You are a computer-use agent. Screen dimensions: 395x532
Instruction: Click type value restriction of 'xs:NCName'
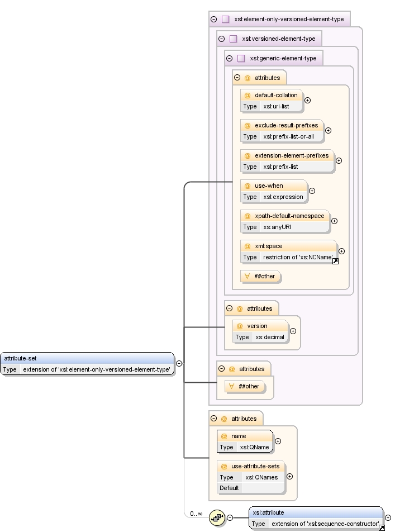coord(298,258)
